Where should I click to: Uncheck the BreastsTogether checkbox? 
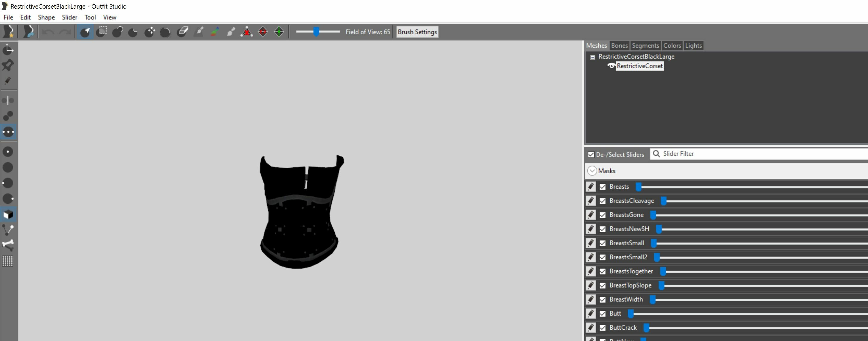pos(603,271)
